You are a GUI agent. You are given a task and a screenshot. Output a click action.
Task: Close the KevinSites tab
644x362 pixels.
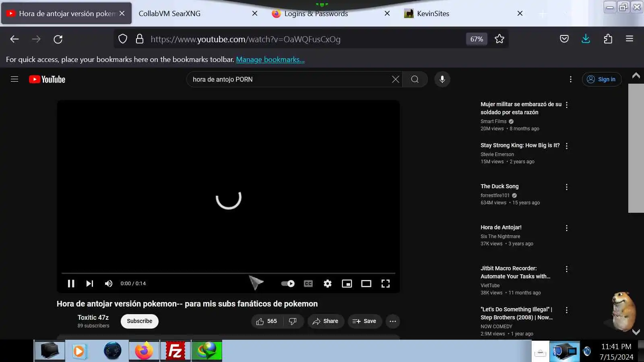tap(520, 13)
